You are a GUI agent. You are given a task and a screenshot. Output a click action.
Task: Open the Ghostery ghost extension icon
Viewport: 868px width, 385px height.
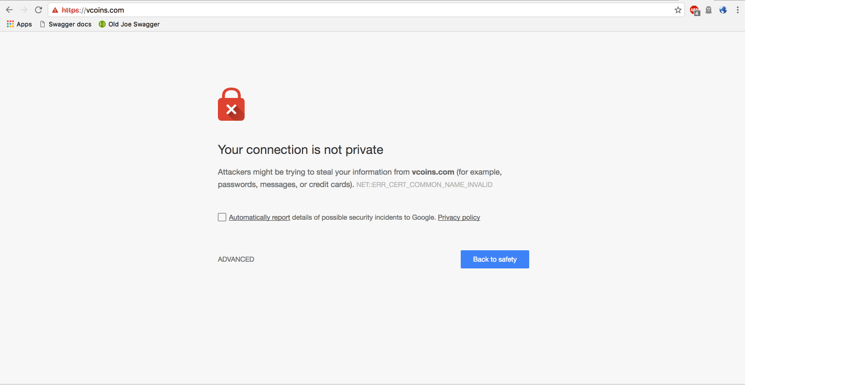point(709,10)
